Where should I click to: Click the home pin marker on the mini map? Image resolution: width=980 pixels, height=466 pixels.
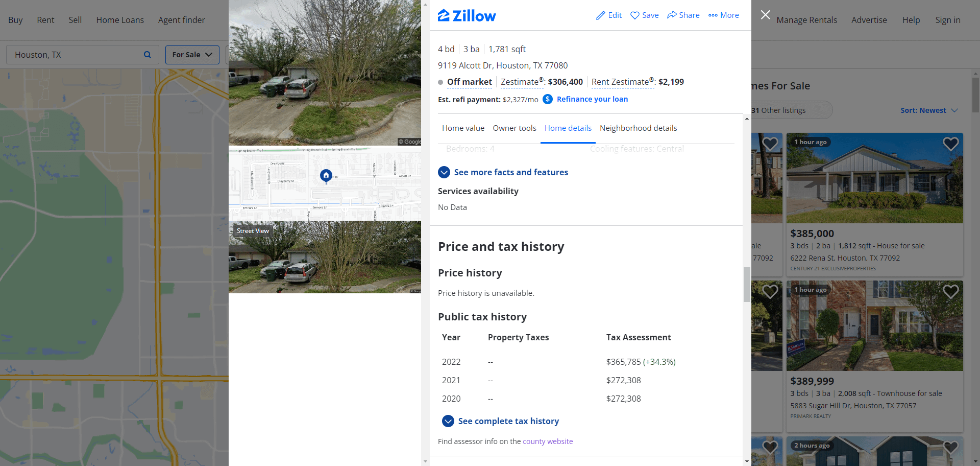326,175
